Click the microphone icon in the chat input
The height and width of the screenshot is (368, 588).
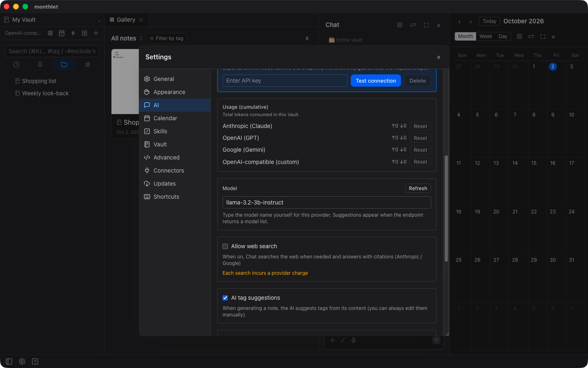(x=354, y=340)
